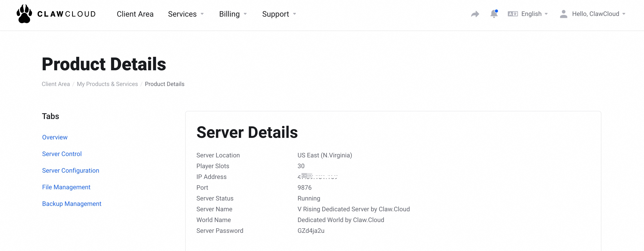Click the ClawCloud paw logo

coord(24,14)
